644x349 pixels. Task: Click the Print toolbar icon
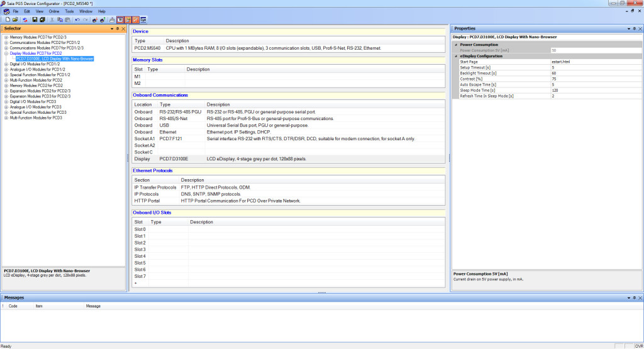[112, 19]
